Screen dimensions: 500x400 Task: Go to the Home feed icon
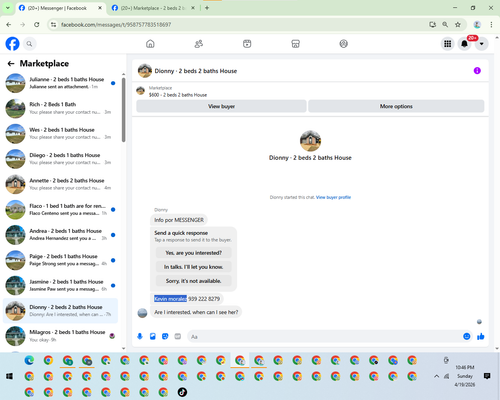pos(150,44)
